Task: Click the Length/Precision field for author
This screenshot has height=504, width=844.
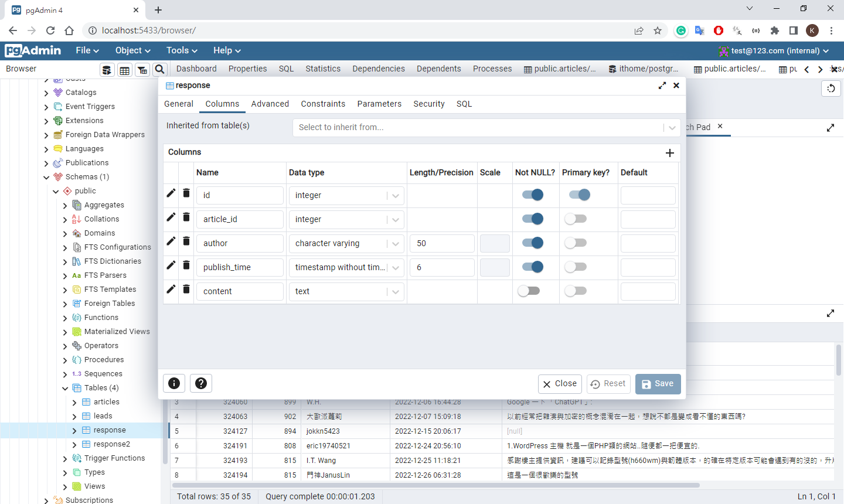Action: 441,244
